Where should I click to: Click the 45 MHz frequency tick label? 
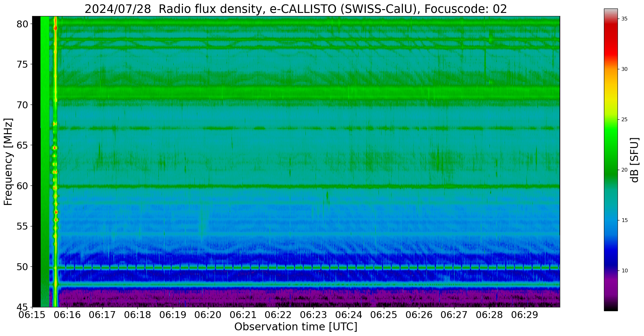click(x=22, y=307)
